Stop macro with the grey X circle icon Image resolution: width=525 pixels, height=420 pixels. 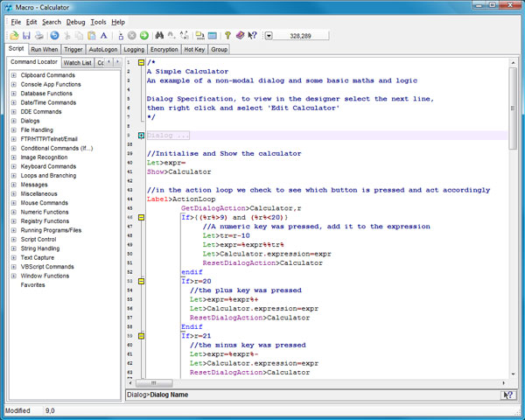coord(132,36)
